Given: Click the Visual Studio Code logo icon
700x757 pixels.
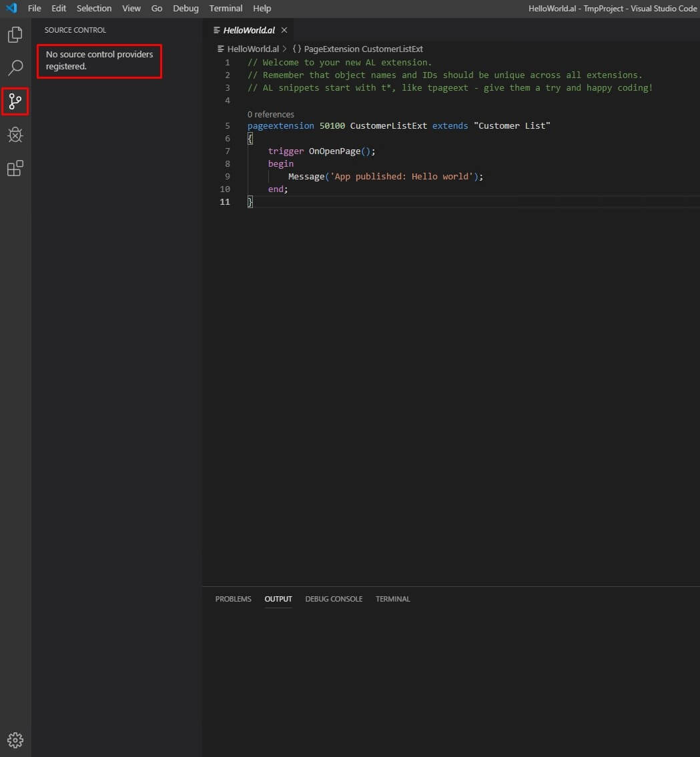Looking at the screenshot, I should tap(11, 8).
